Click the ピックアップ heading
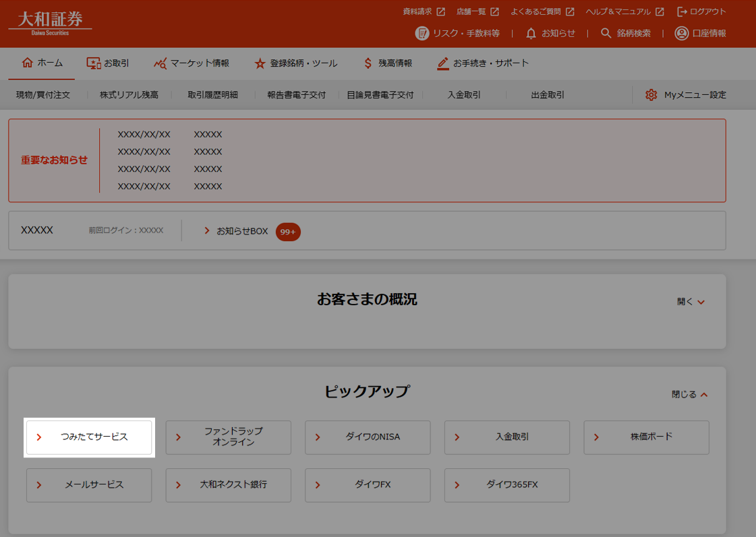 coord(367,391)
